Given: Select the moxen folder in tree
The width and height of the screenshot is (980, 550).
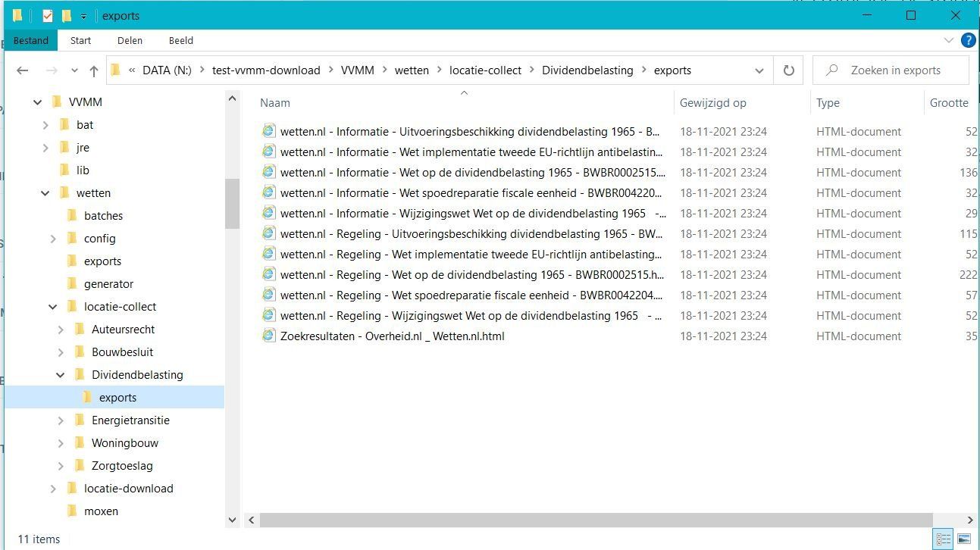Looking at the screenshot, I should point(101,511).
